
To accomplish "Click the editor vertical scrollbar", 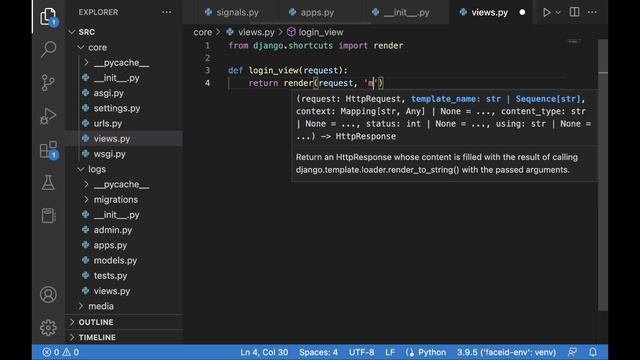I will pos(603,175).
